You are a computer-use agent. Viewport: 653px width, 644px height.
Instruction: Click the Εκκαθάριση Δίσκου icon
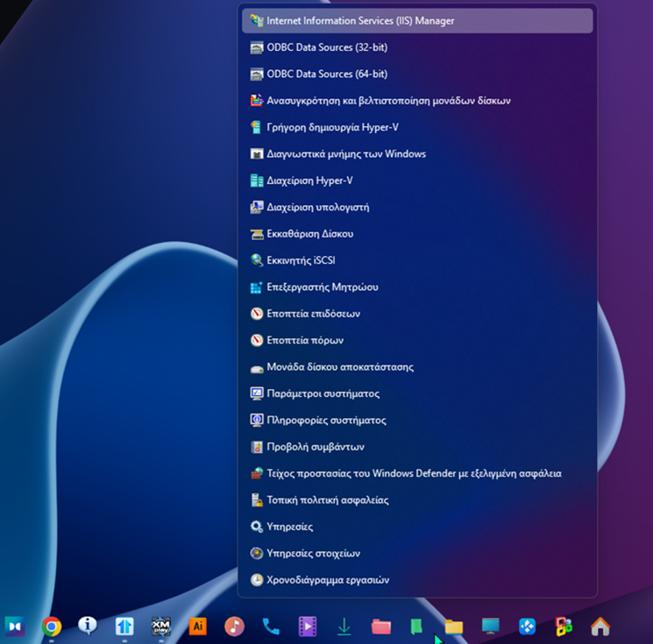pyautogui.click(x=257, y=234)
